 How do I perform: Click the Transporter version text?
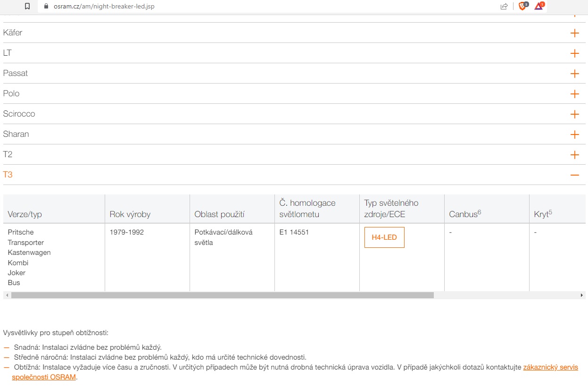coord(26,243)
